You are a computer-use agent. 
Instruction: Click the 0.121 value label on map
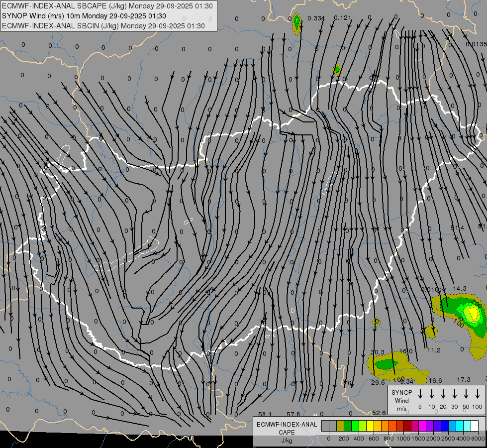(x=343, y=18)
